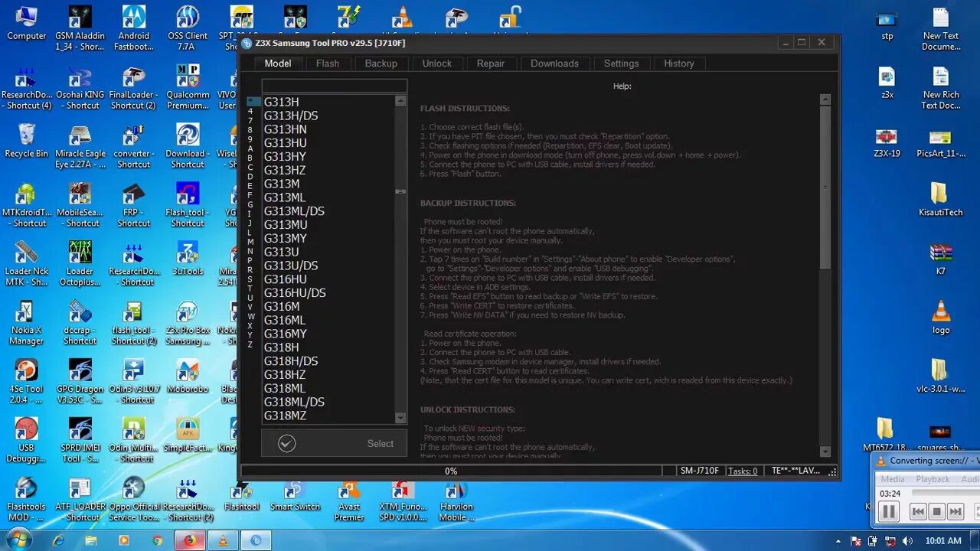Click model list scroll down arrow

pyautogui.click(x=400, y=418)
